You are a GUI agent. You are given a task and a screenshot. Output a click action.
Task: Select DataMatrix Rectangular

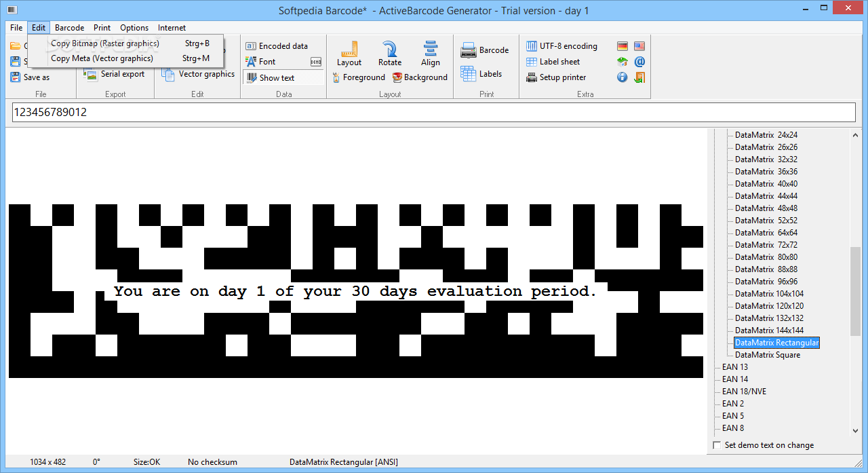777,343
